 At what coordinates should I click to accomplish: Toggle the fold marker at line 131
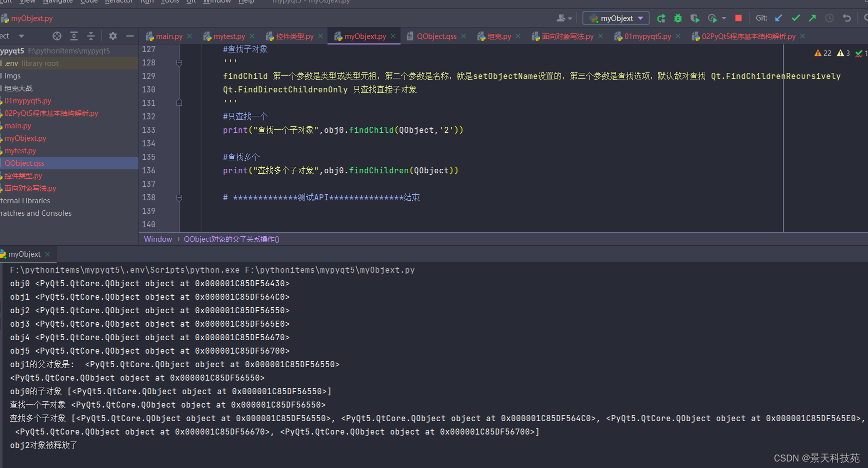[179, 103]
